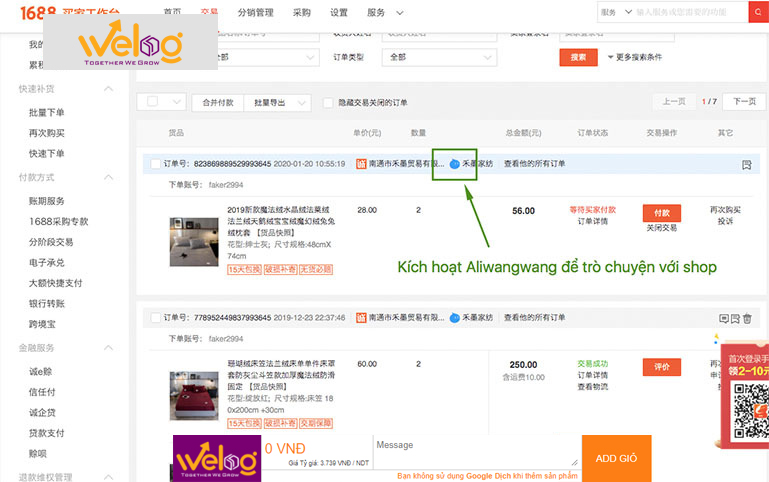Screen dimensions: 769x482
Task: Open Aliwangwang chat for order 778952449837993645
Action: 455,318
